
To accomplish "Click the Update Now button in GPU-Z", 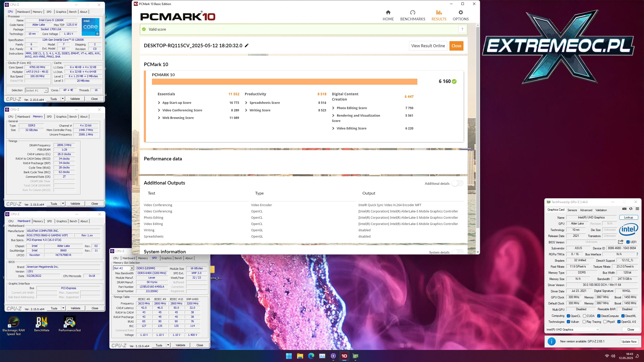I will 629,341.
